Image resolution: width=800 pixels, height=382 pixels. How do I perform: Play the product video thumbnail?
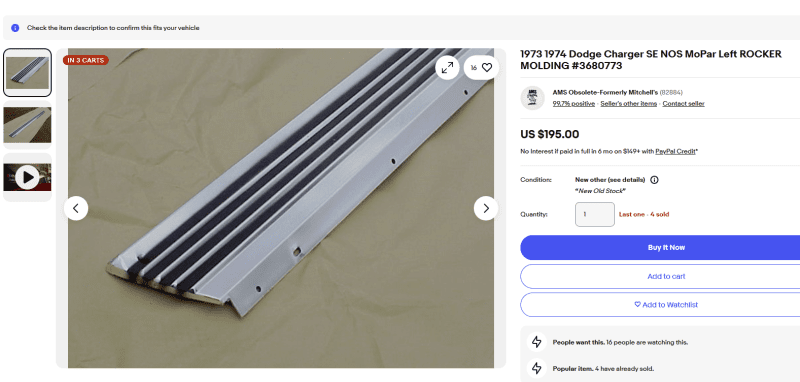pyautogui.click(x=28, y=177)
